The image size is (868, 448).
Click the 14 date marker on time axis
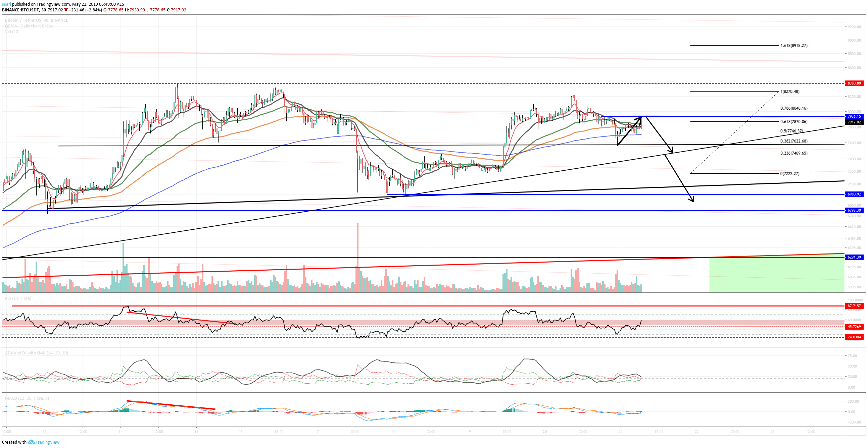(x=120, y=432)
